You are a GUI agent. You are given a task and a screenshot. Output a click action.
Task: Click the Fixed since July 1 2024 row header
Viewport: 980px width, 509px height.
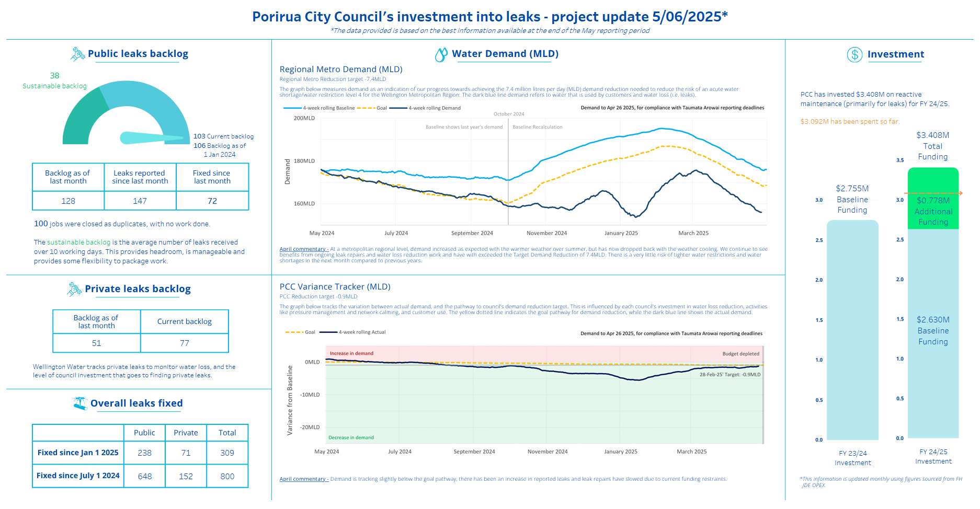(x=78, y=476)
